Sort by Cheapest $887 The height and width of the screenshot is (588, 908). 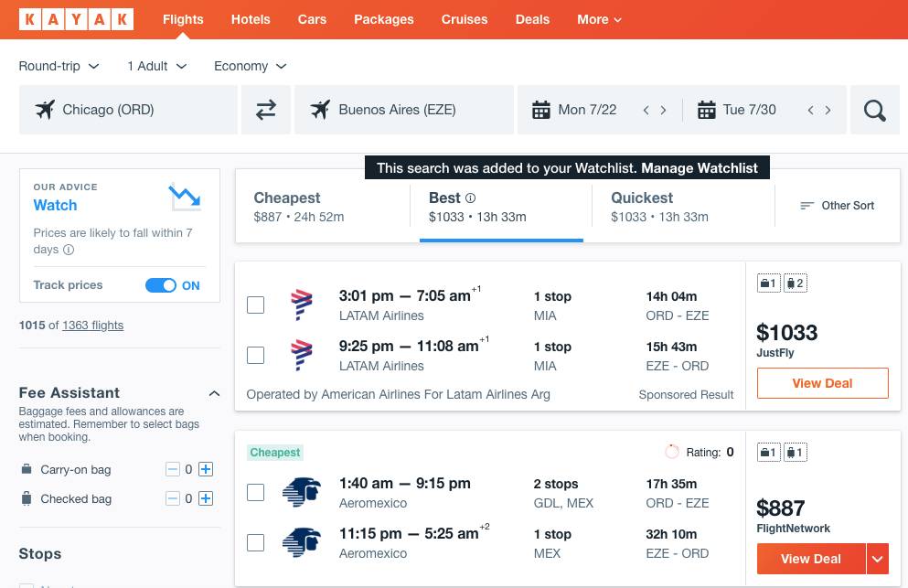coord(323,207)
